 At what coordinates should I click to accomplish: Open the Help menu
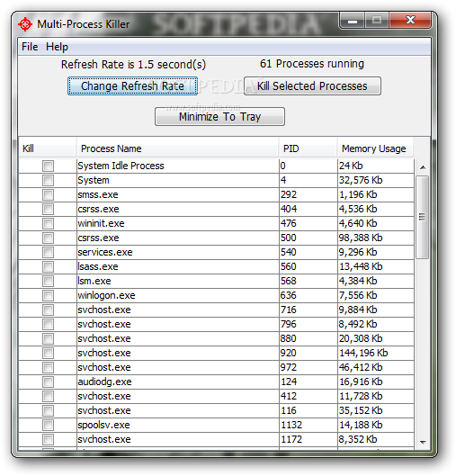point(57,47)
